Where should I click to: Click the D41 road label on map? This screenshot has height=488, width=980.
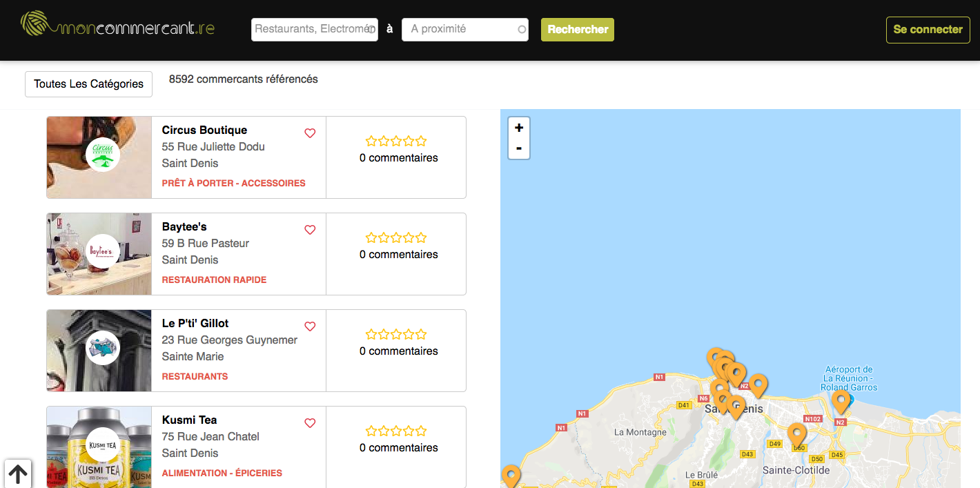(684, 405)
